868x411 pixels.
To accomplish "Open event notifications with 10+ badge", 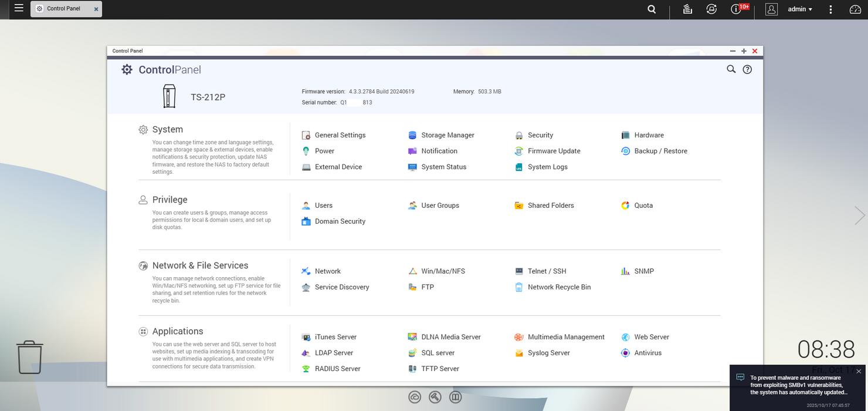I will [x=737, y=9].
